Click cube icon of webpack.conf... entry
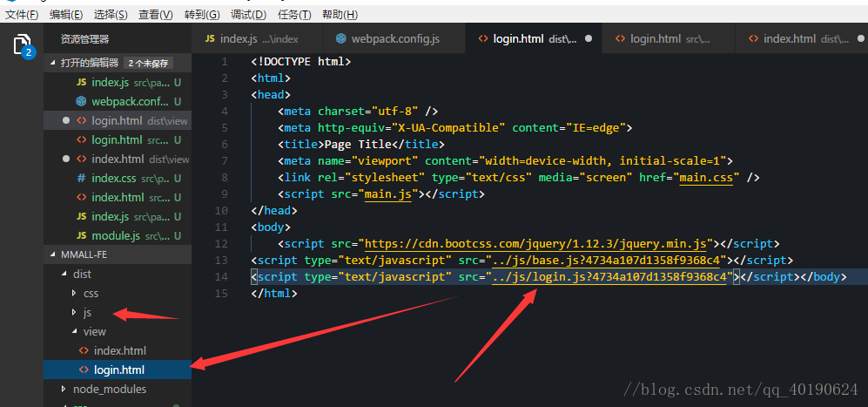The width and height of the screenshot is (868, 407). coord(81,101)
